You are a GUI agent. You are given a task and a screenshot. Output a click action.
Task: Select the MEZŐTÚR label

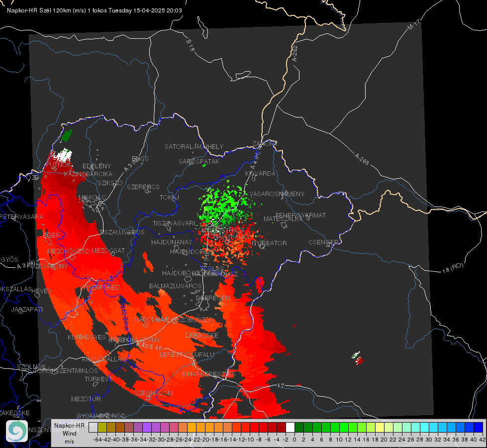point(86,399)
